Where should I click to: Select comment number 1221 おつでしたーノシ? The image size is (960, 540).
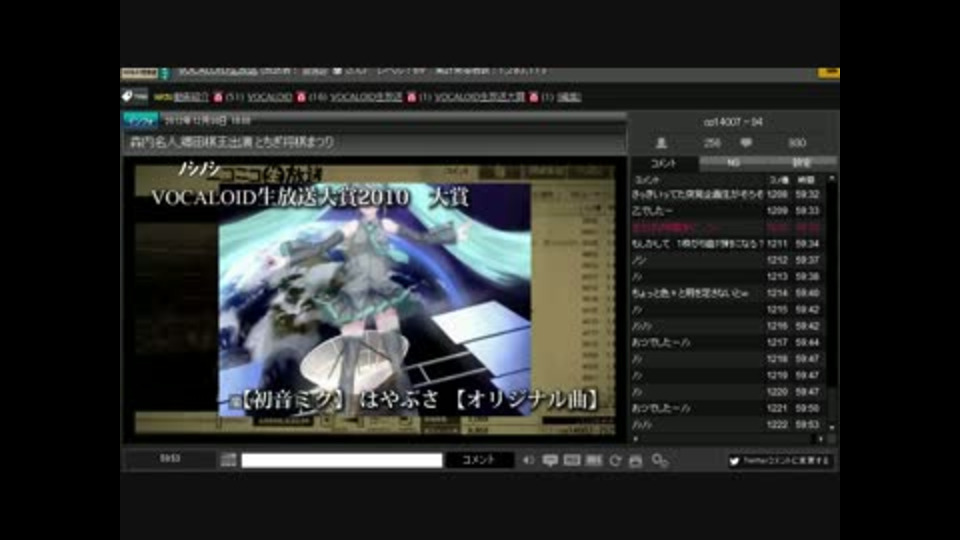(x=728, y=408)
